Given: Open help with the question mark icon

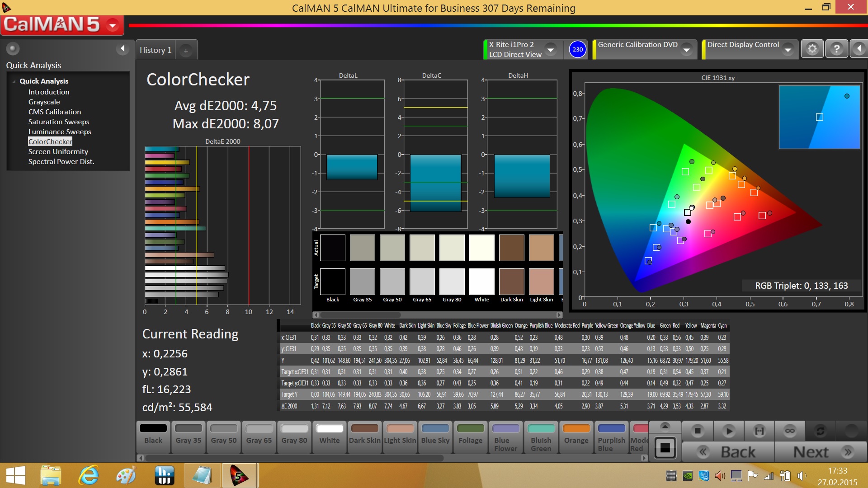Looking at the screenshot, I should [x=837, y=49].
